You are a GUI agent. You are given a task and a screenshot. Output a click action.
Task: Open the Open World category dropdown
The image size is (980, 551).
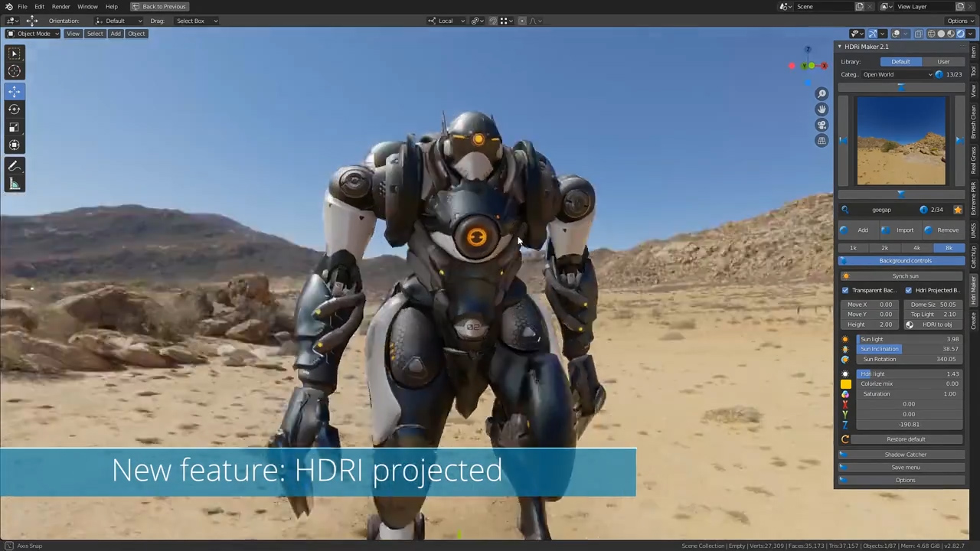[897, 74]
